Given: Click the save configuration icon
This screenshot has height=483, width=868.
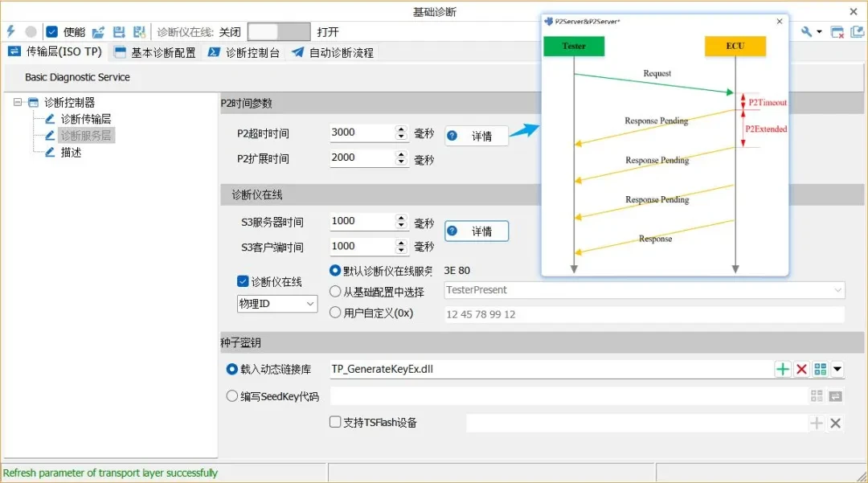Looking at the screenshot, I should click(119, 31).
